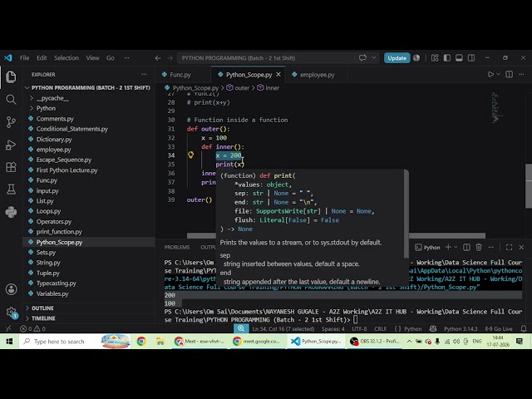Click errors and warnings count in status bar
The height and width of the screenshot is (399, 532).
(32, 329)
